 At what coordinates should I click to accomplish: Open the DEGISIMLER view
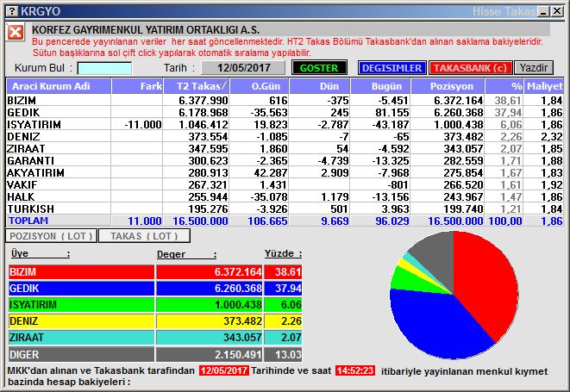coord(391,68)
